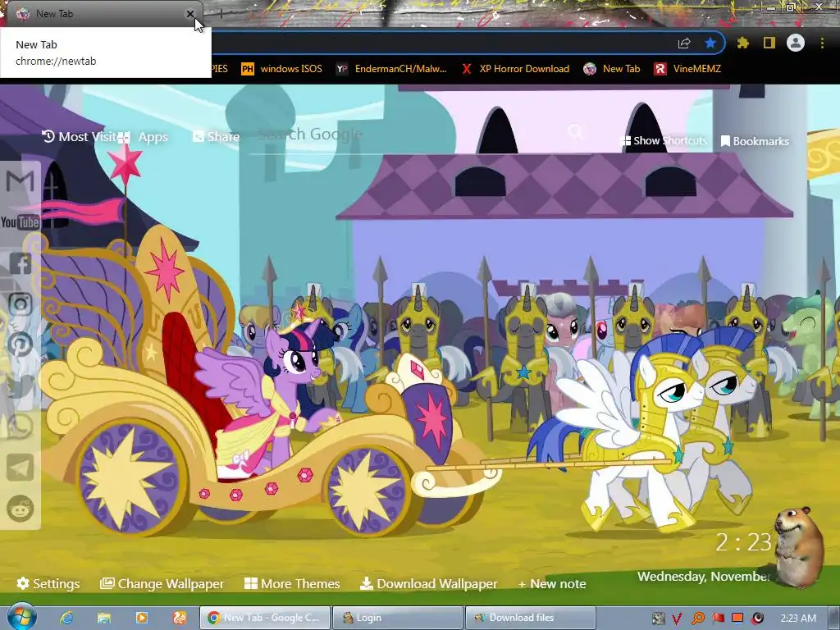Open the Telegram sidebar shortcut
This screenshot has height=630, width=840.
[x=20, y=468]
